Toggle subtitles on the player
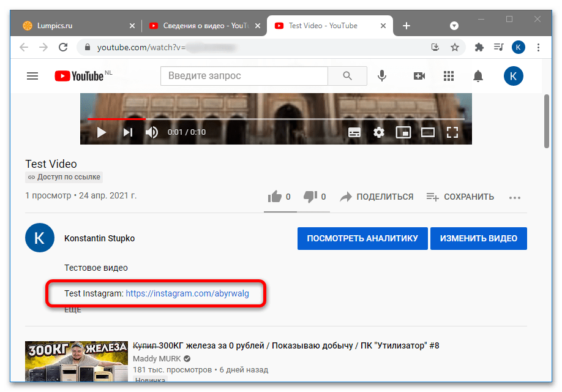 (354, 132)
